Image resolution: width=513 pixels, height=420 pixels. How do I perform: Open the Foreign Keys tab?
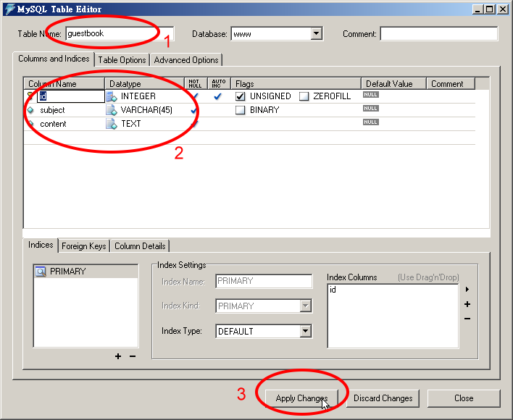(x=84, y=245)
